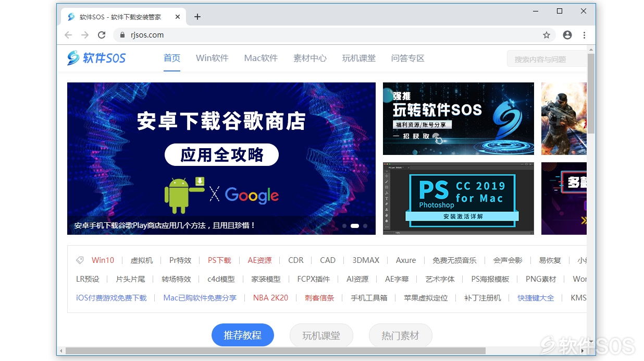
Task: Bookmark this page with the star icon
Action: pos(547,35)
